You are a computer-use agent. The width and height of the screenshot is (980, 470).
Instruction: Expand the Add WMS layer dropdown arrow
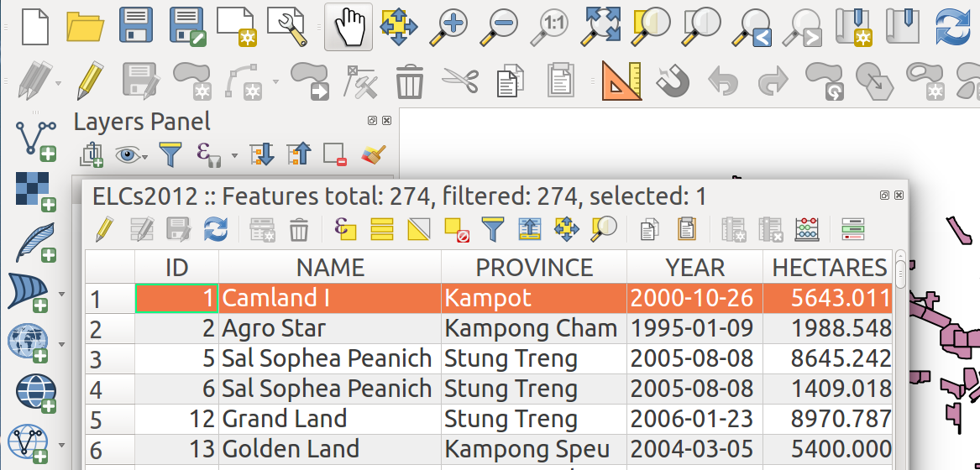pyautogui.click(x=61, y=344)
